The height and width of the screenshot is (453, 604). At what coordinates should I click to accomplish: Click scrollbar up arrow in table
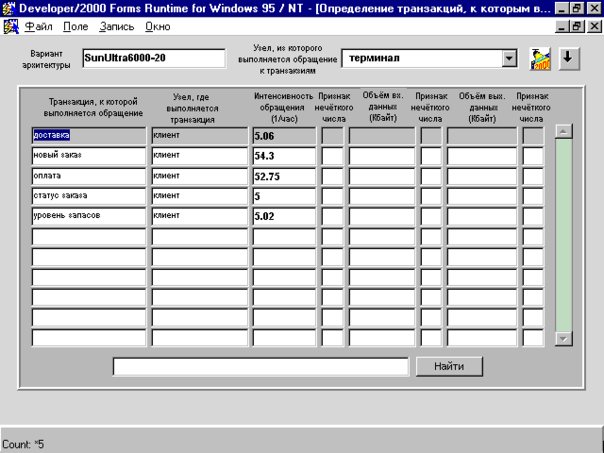click(x=563, y=131)
